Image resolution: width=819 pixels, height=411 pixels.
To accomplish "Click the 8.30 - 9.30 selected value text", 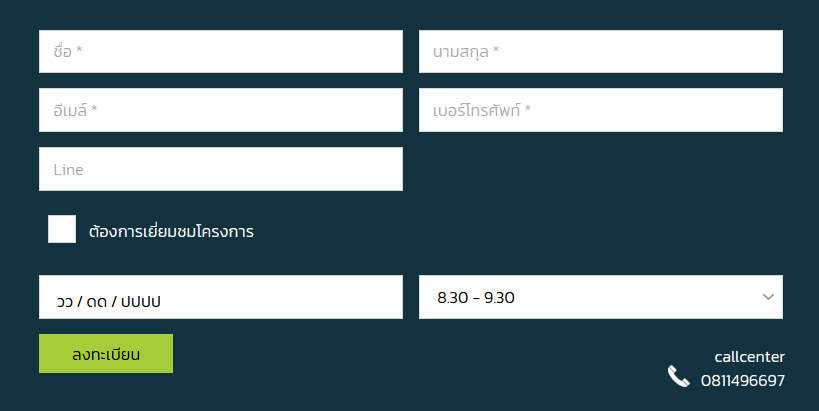I will (x=476, y=298).
